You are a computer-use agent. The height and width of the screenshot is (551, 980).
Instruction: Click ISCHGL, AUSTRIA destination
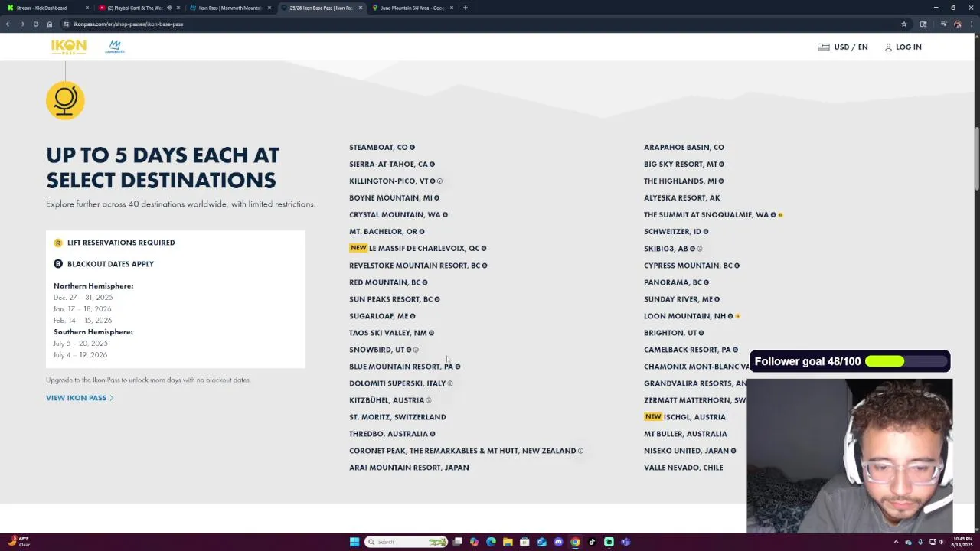[x=694, y=417]
